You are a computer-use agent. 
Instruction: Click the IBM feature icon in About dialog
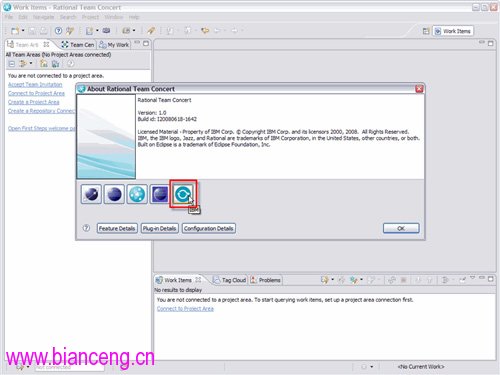[183, 194]
